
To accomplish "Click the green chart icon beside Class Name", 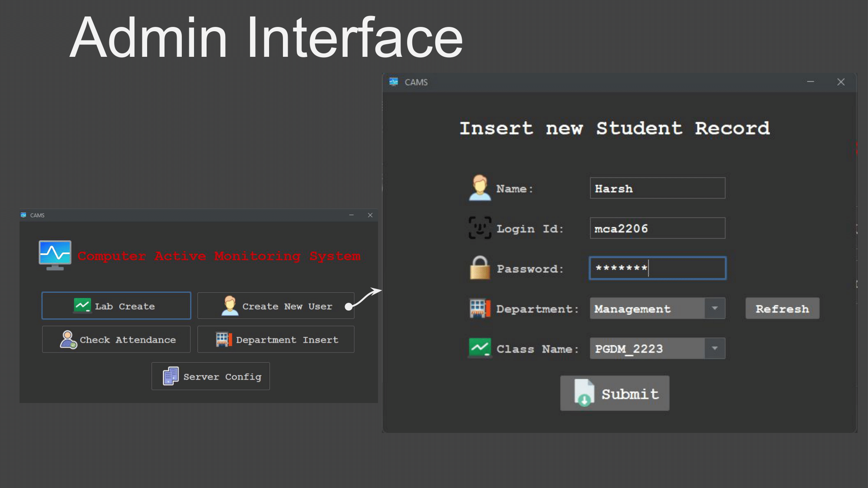I will coord(480,348).
